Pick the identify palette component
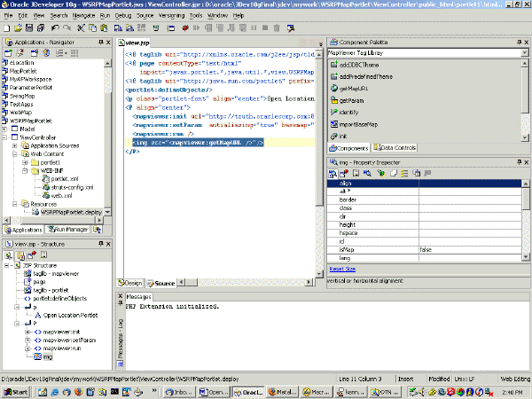532x399 pixels. (x=348, y=113)
